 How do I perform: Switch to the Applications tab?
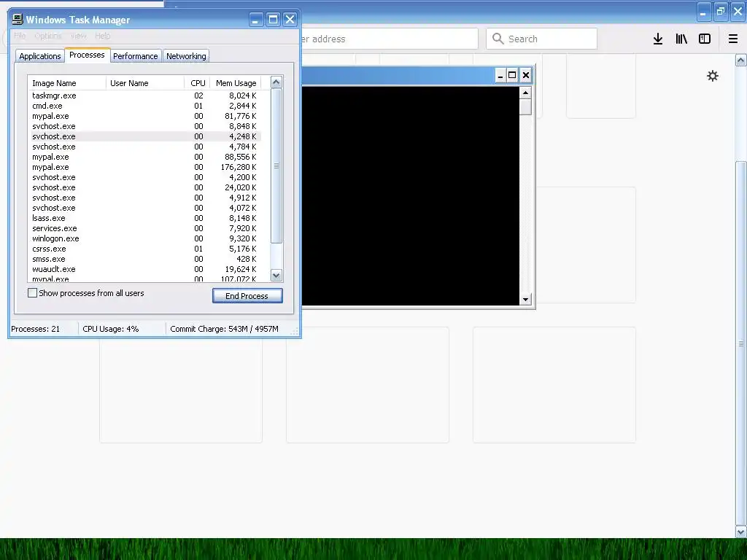coord(40,55)
